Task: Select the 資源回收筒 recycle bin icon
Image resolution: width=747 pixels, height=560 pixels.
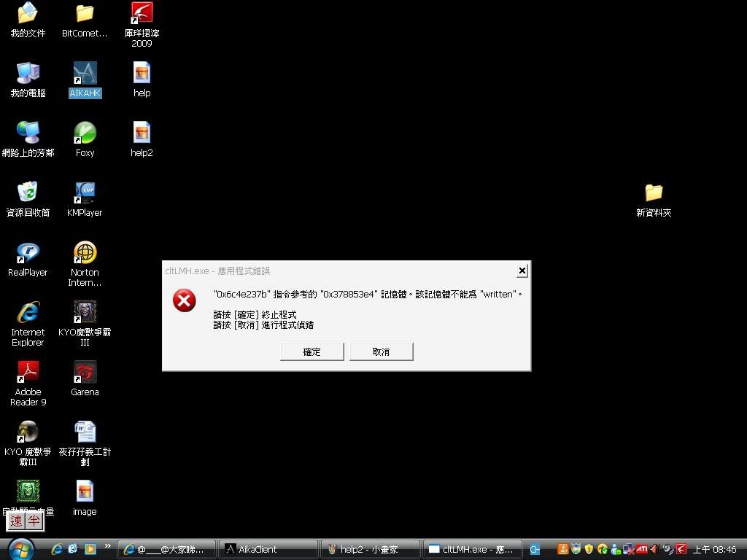Action: tap(28, 193)
